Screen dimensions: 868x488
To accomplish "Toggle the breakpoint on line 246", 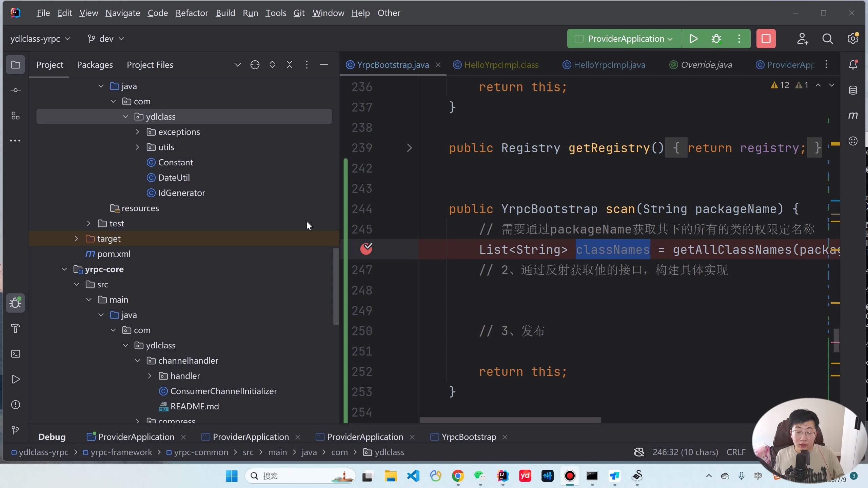I will pos(366,249).
